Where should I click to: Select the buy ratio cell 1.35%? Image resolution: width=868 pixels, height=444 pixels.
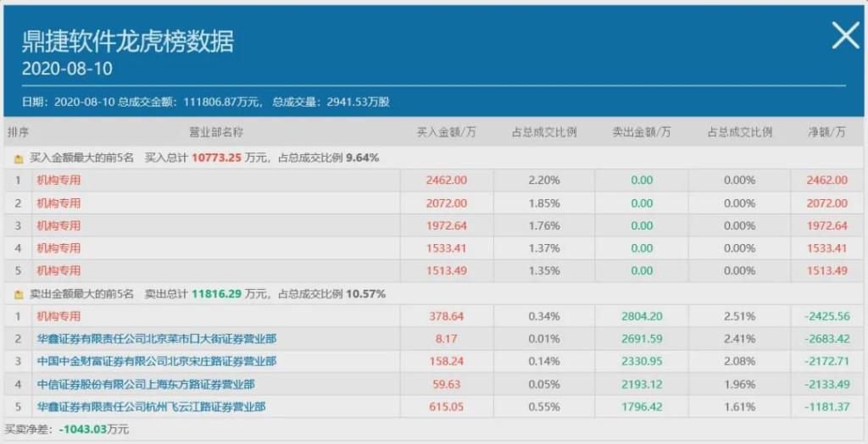coord(544,270)
